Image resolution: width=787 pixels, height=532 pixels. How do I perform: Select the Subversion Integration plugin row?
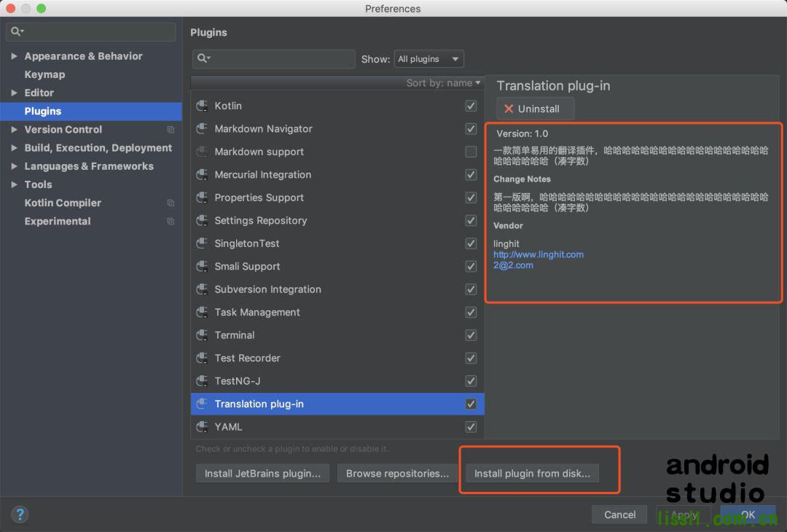(x=337, y=289)
